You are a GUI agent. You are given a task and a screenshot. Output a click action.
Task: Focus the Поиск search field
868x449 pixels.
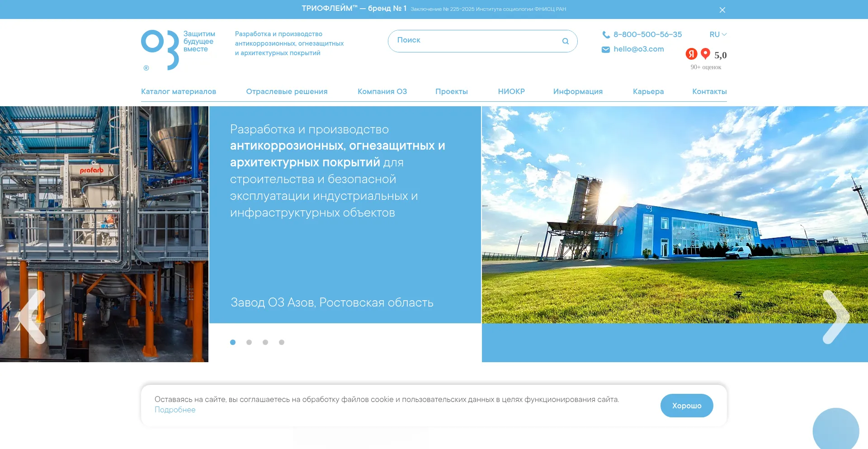click(x=475, y=41)
